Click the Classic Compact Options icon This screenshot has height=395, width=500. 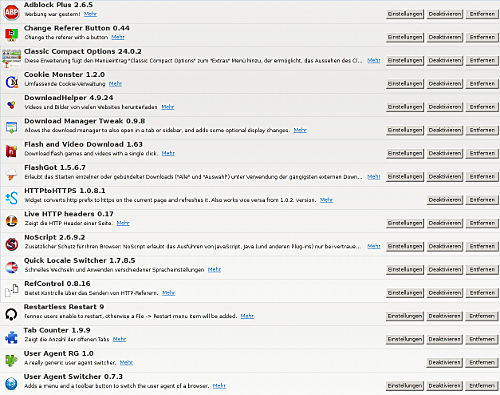click(x=11, y=58)
